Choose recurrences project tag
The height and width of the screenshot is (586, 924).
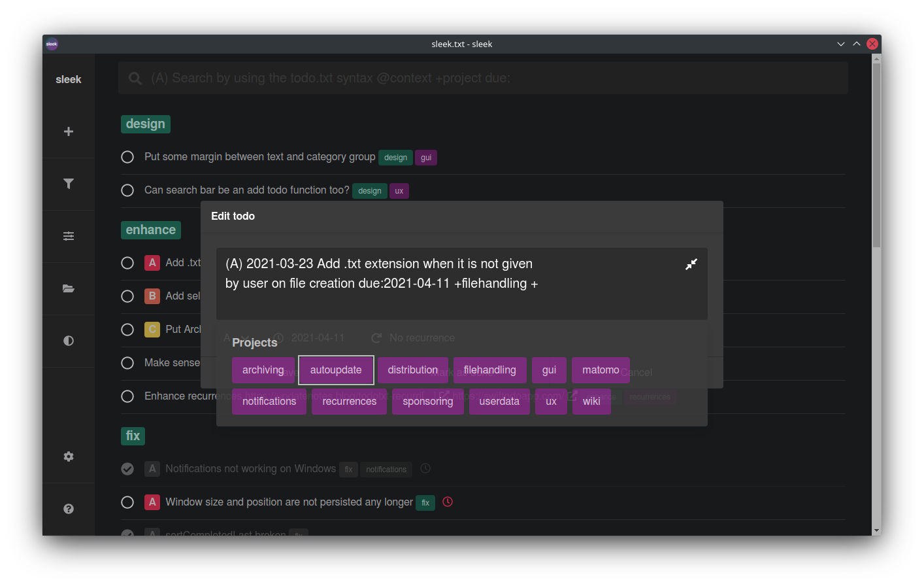tap(350, 402)
